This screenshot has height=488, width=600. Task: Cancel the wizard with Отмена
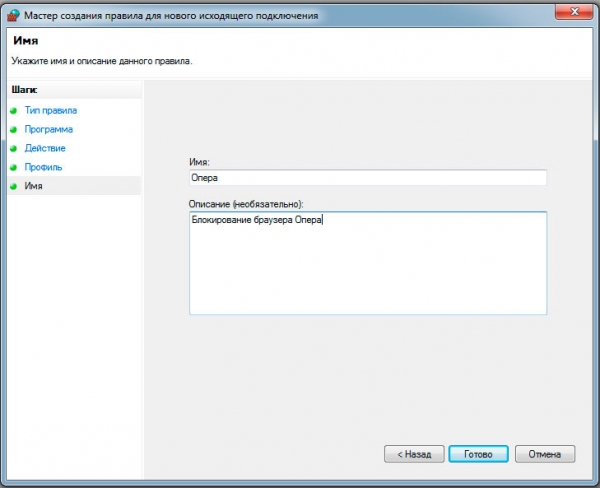point(545,454)
